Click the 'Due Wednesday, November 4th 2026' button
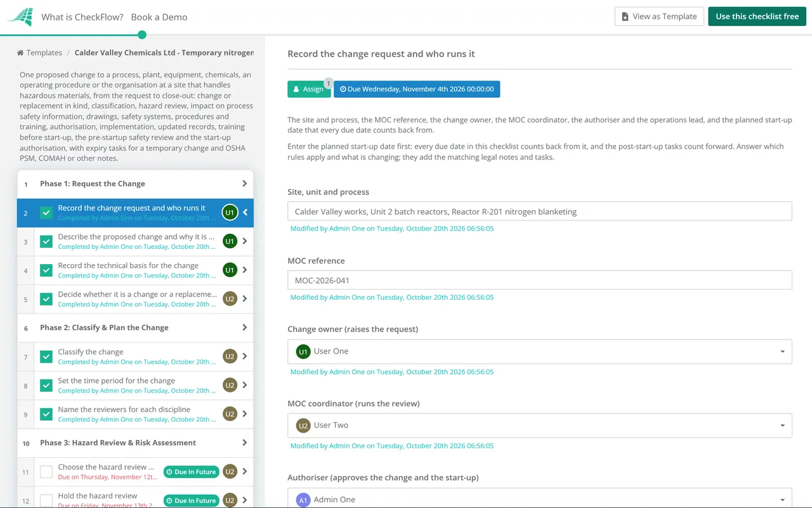Viewport: 812px width, 508px height. tap(417, 89)
